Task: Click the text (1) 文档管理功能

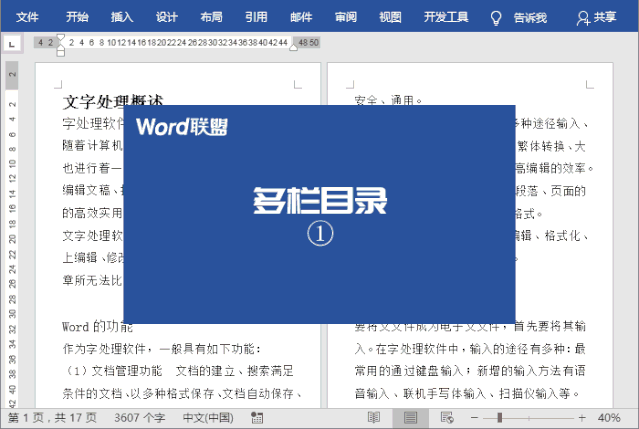Action: coord(114,371)
